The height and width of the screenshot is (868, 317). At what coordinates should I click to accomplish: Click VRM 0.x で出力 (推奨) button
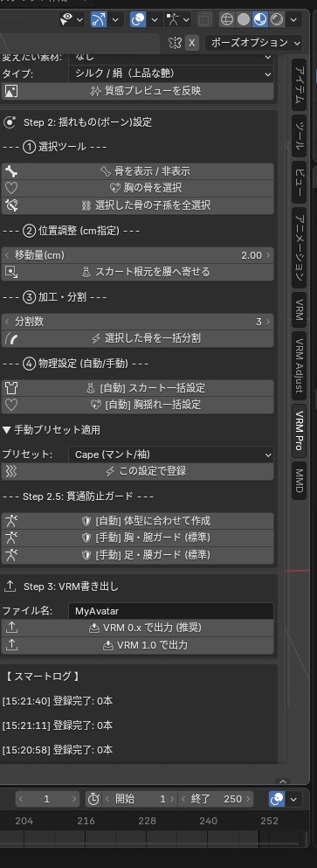point(137,628)
